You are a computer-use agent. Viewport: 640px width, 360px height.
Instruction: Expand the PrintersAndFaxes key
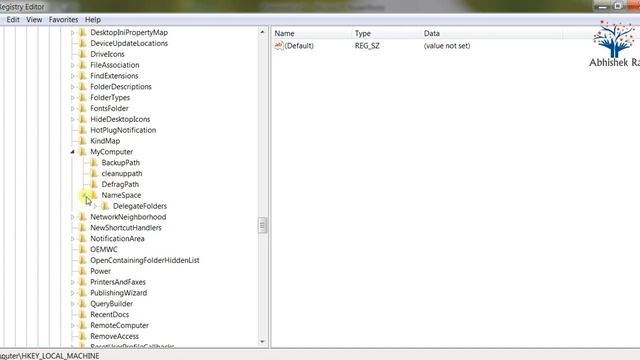(73, 282)
